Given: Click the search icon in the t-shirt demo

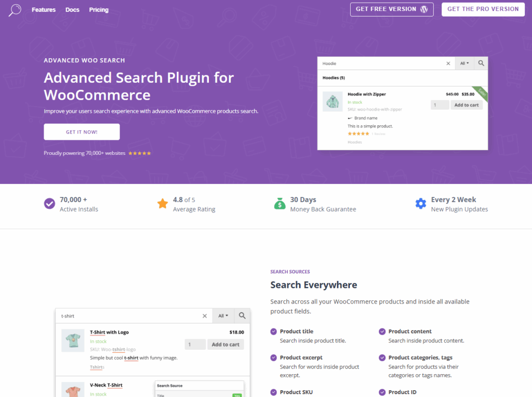Looking at the screenshot, I should point(242,315).
